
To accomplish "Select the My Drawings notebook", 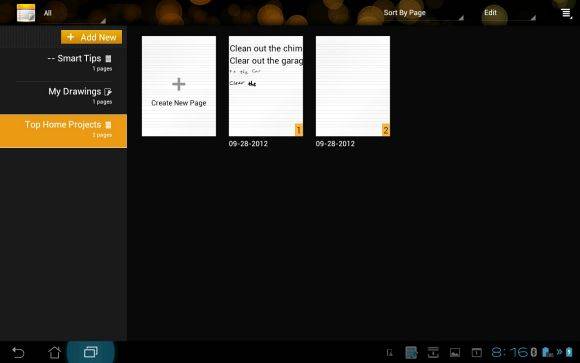I will (63, 96).
